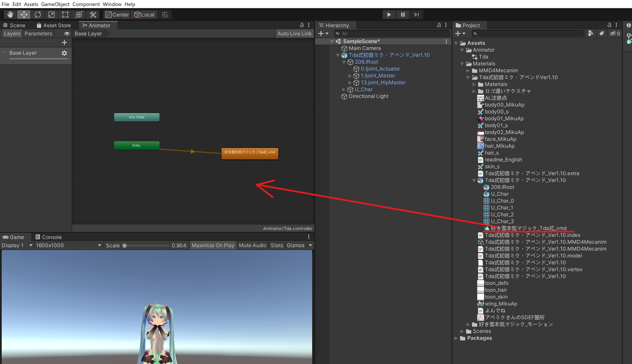The width and height of the screenshot is (632, 364).
Task: Open the custom editor tools icon
Action: point(93,15)
